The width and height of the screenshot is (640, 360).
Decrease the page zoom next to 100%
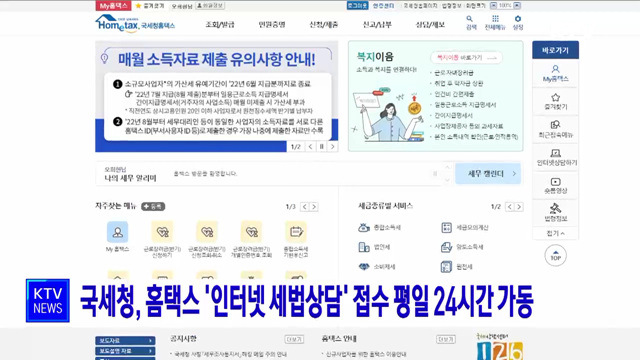(493, 6)
